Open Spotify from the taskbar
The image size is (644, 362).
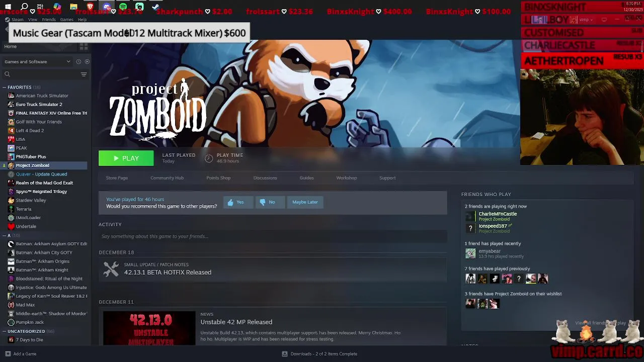[x=123, y=7]
